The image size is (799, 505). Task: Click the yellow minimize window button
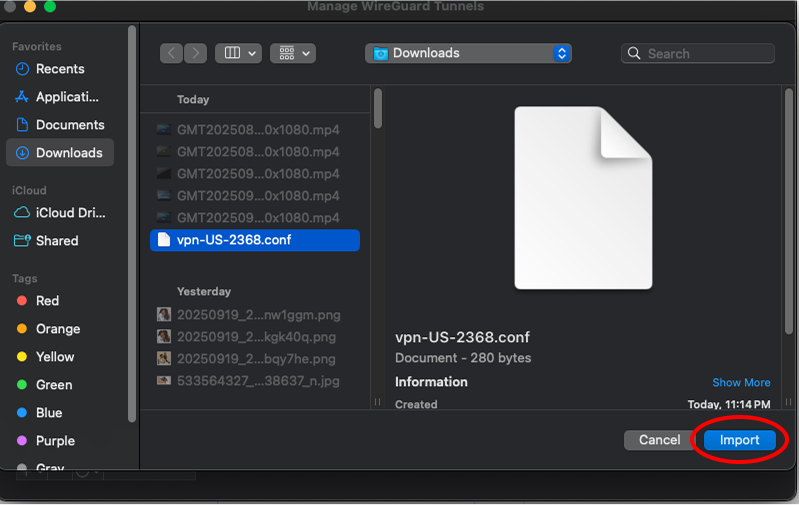30,6
